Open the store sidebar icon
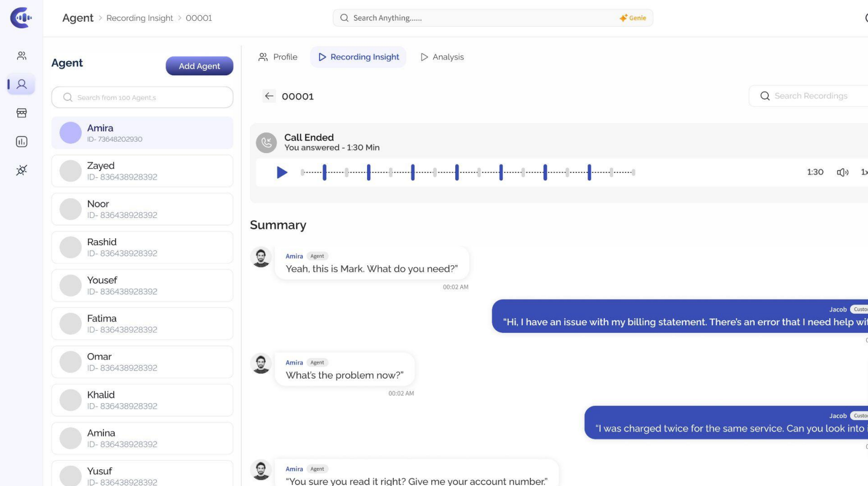Viewport: 868px width, 486px height. [22, 113]
